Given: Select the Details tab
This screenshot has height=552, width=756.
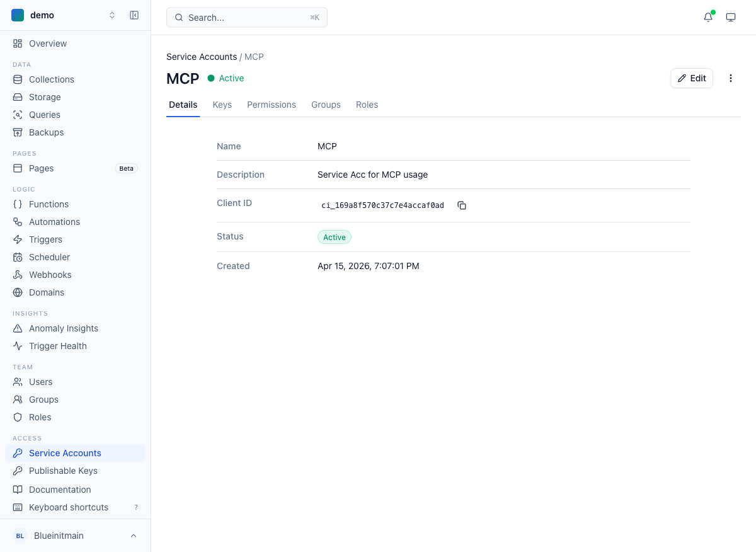Looking at the screenshot, I should coord(183,105).
